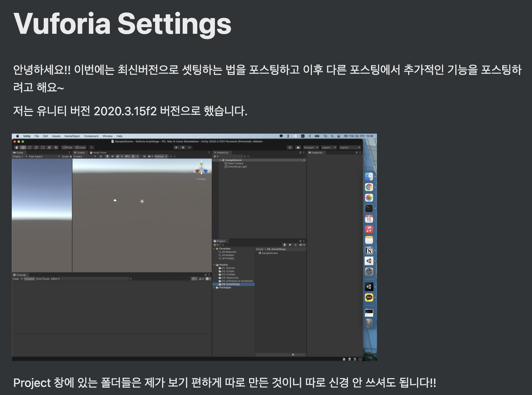Click the Hierarchy search field
The image size is (532, 395).
tap(275, 156)
